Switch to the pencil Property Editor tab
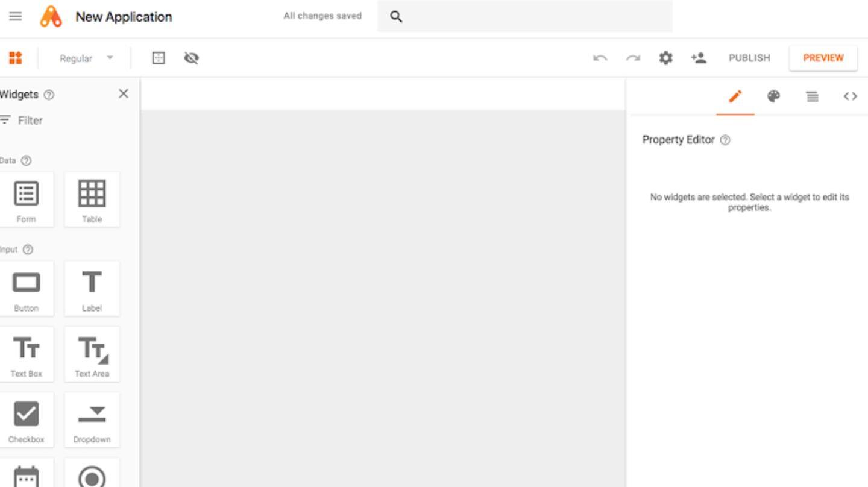868x487 pixels. pyautogui.click(x=735, y=96)
